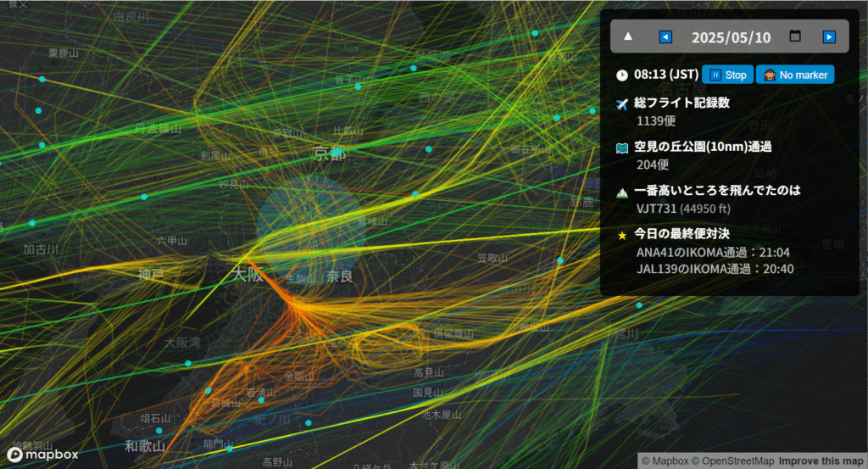Click the 池木屋山 mountain label

441,415
